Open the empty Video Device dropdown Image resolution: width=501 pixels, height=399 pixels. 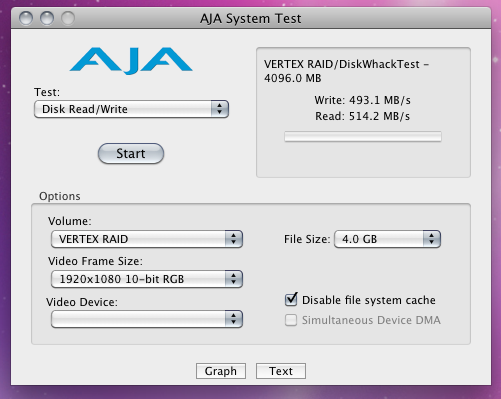(147, 319)
